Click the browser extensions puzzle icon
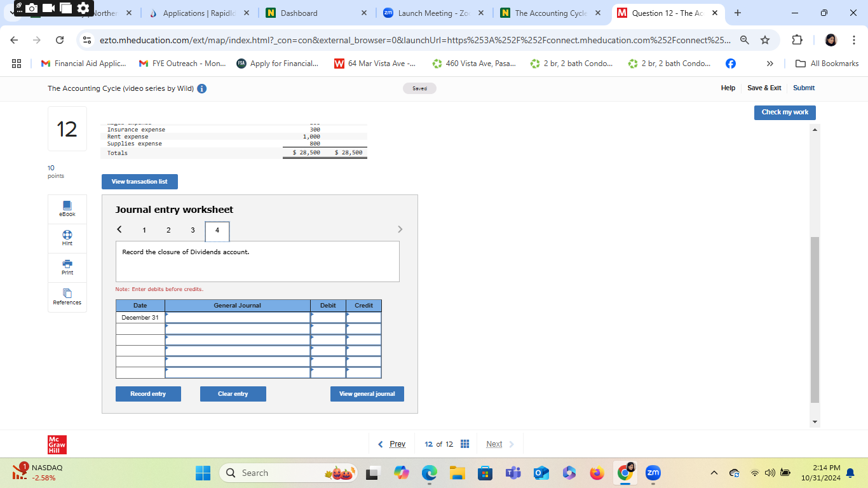 [797, 39]
